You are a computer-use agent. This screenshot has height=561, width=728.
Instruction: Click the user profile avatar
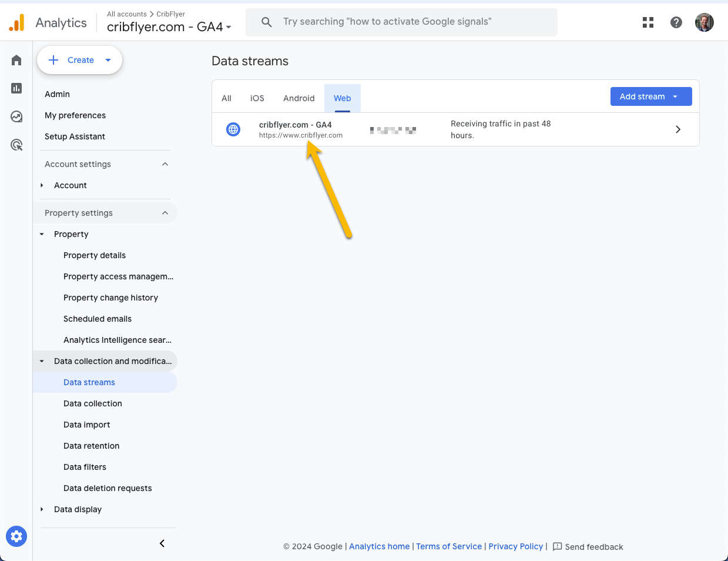(704, 22)
